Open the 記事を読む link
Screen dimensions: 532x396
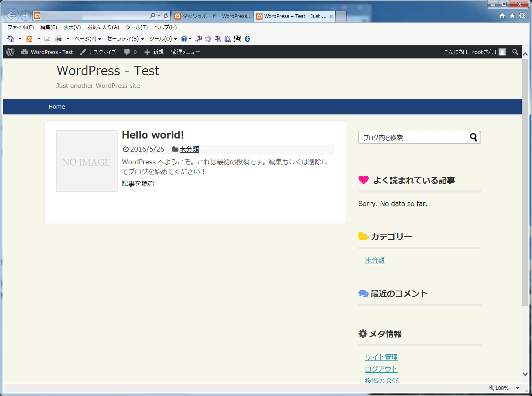tap(138, 183)
